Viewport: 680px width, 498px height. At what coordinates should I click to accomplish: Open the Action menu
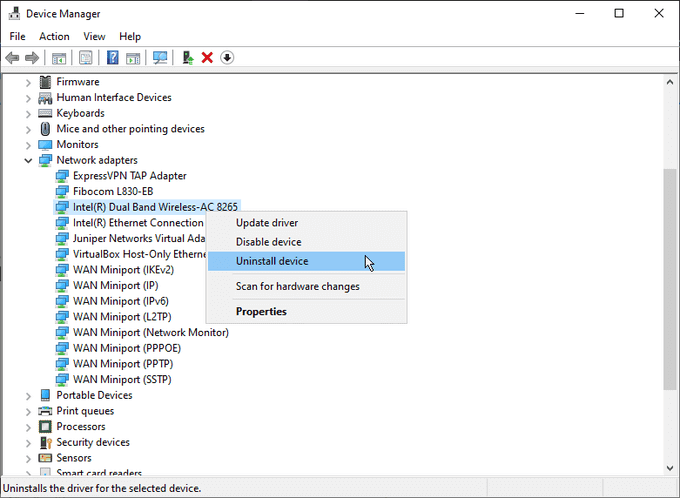coord(54,37)
